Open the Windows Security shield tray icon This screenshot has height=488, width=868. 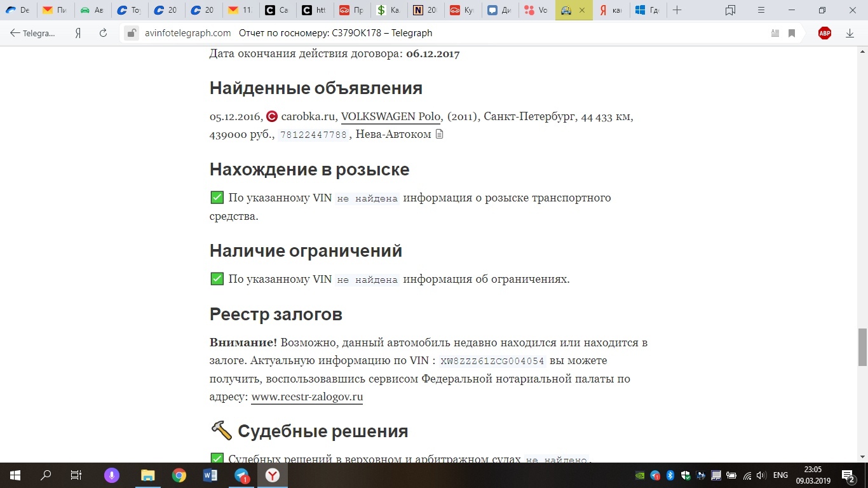coord(686,475)
